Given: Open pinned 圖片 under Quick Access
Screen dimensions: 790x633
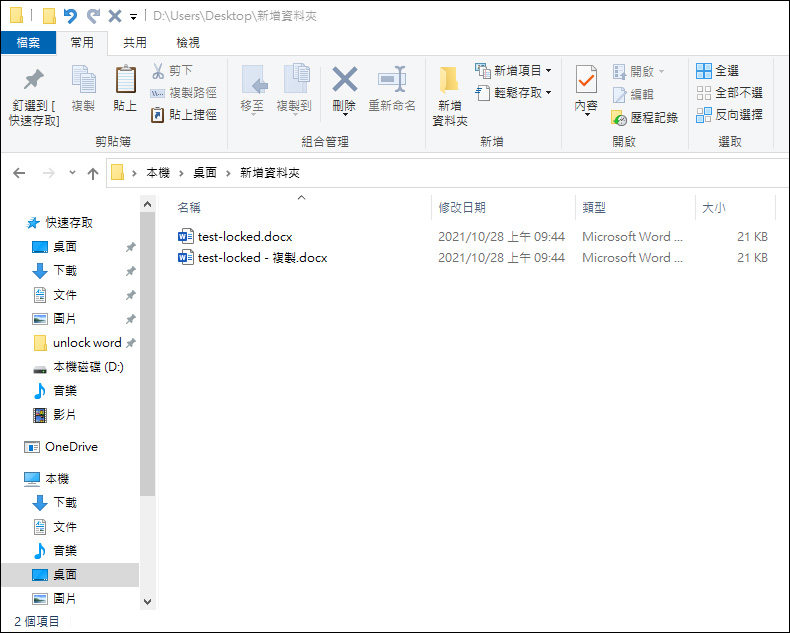Looking at the screenshot, I should [65, 319].
